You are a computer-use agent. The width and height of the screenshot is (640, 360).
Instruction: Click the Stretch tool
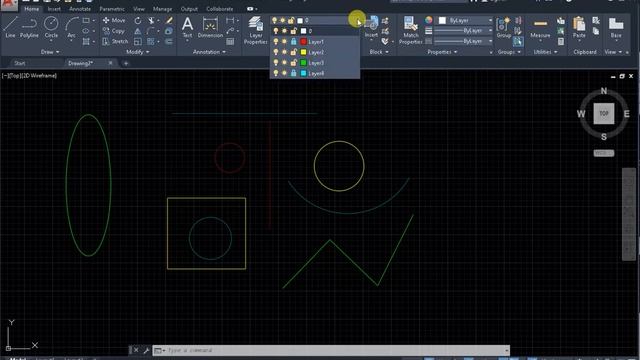coord(115,42)
